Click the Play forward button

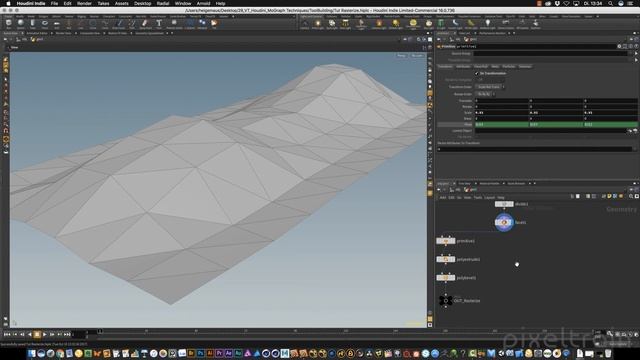pos(44,334)
